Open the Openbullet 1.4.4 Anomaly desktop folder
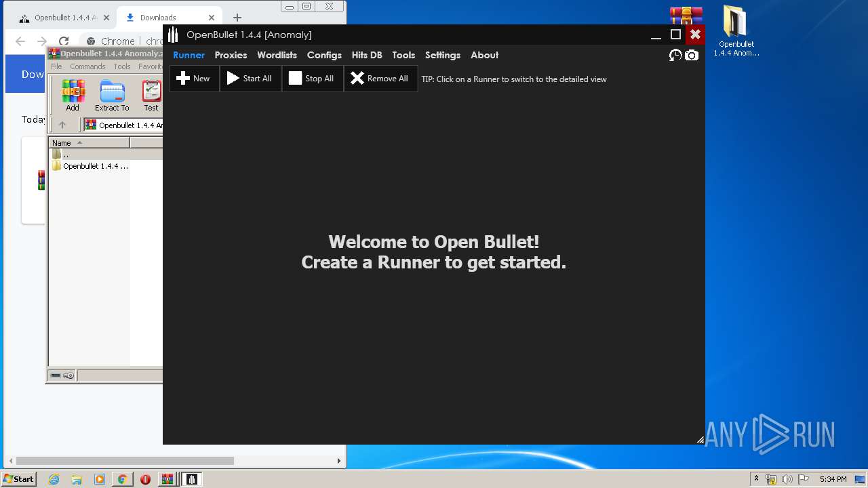 [736, 31]
